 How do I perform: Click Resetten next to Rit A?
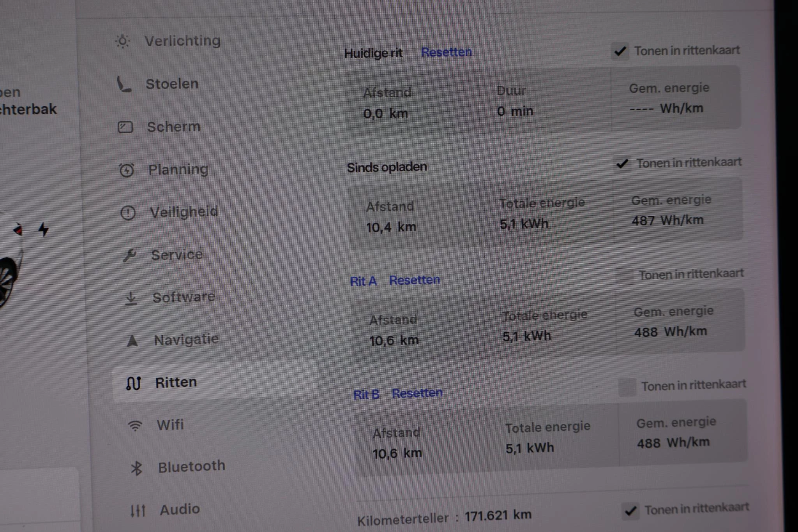415,280
